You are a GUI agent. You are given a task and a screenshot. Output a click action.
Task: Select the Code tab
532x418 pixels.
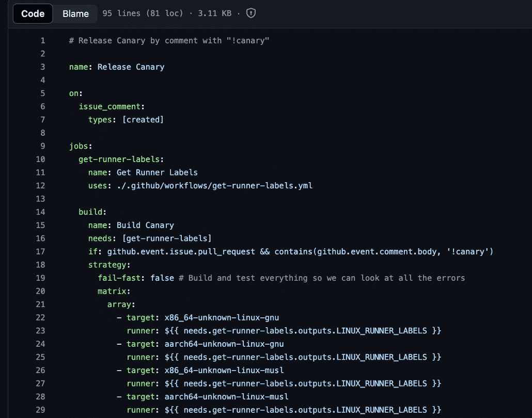[33, 14]
